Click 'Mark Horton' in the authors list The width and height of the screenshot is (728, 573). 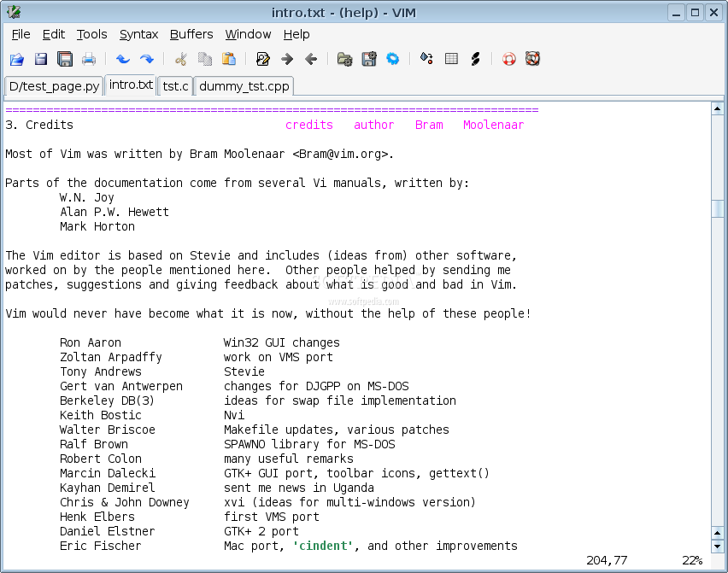pos(97,227)
